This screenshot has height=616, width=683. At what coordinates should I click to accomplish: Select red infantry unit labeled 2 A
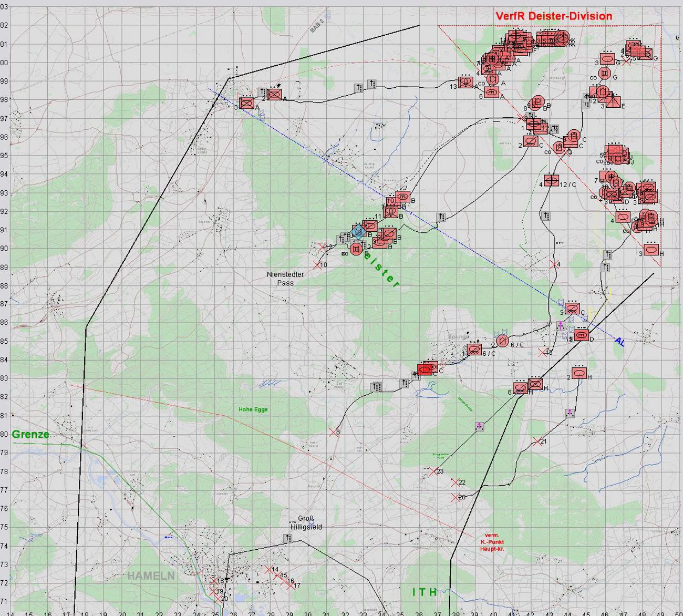pos(274,95)
